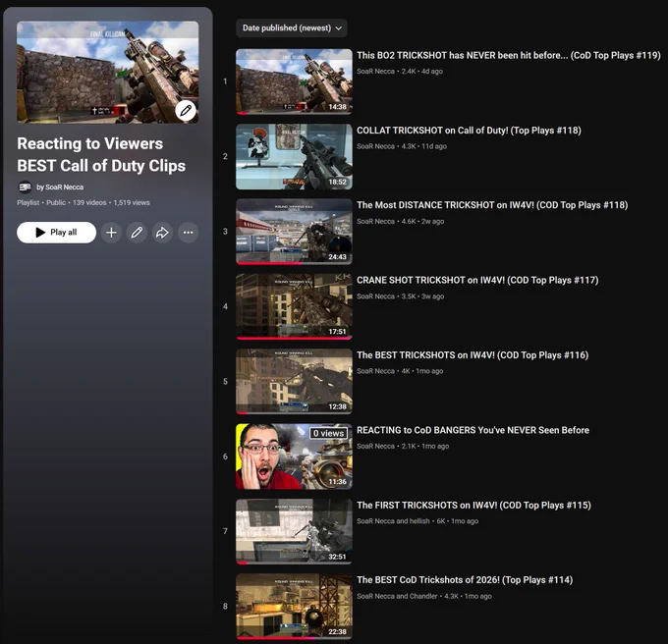The height and width of the screenshot is (644, 668).
Task: Click title 'The BEST CoD Trickshots of 2026!'
Action: [x=465, y=580]
